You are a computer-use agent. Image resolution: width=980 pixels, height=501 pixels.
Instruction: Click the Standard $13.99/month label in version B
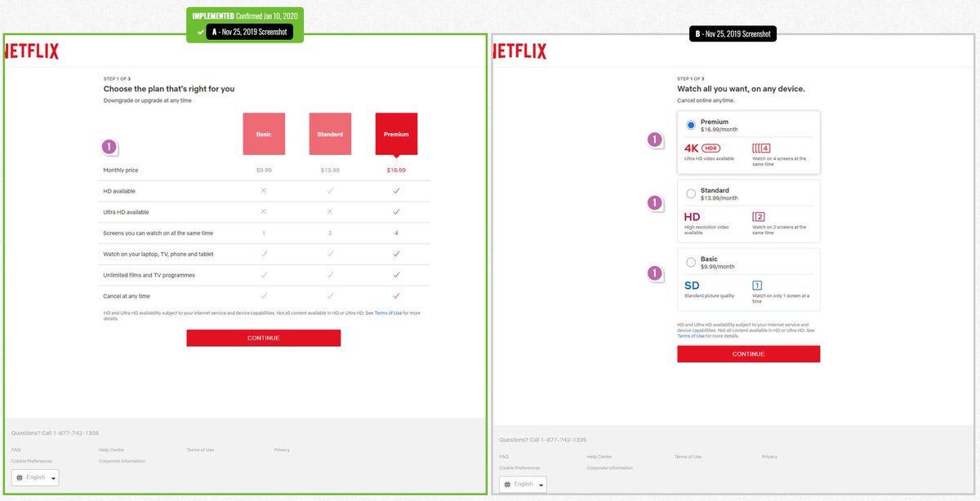[719, 193]
